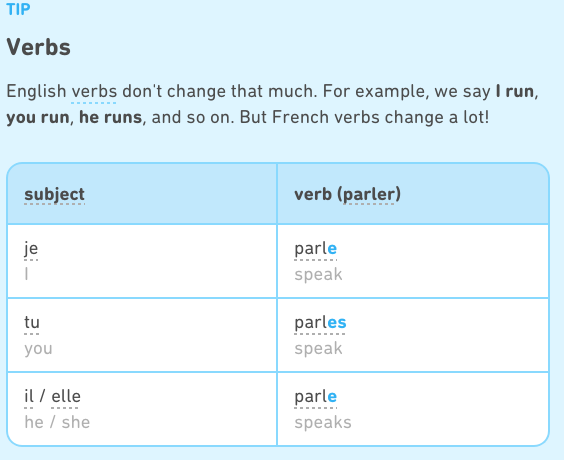Image resolution: width=564 pixels, height=460 pixels.
Task: Click the dotted-underlined word "verbs" in the paragraph
Action: [x=94, y=91]
